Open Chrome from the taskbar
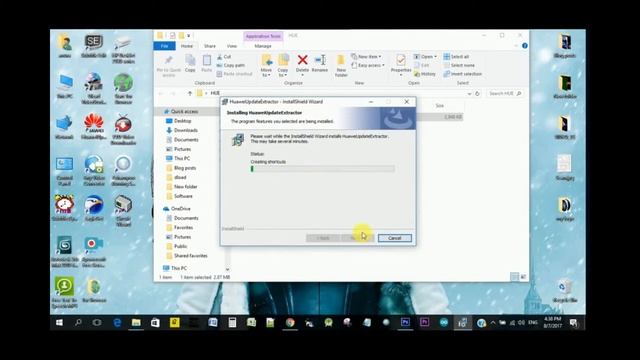This screenshot has height=360, width=640. tap(290, 322)
